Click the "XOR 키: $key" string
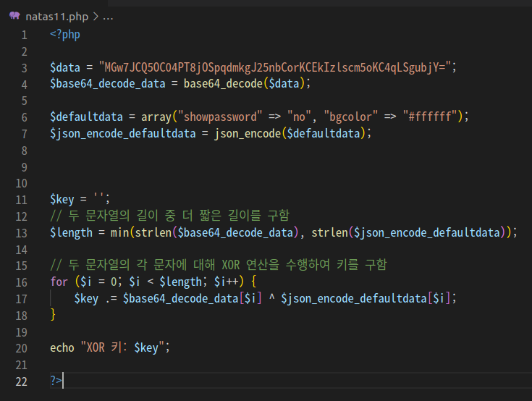 [x=123, y=347]
